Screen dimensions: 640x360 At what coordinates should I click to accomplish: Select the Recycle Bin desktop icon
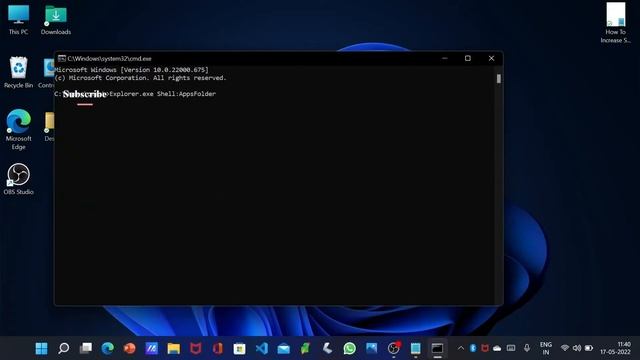tap(18, 73)
